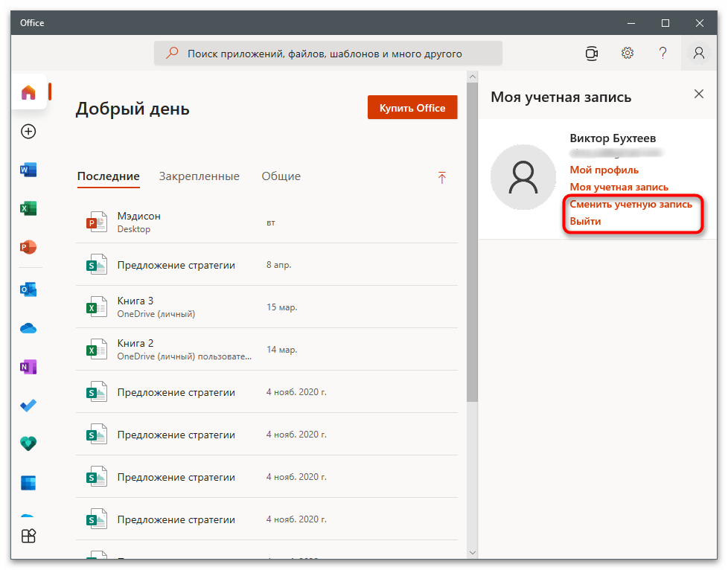Close the Моя учетная запись panel

click(x=699, y=94)
